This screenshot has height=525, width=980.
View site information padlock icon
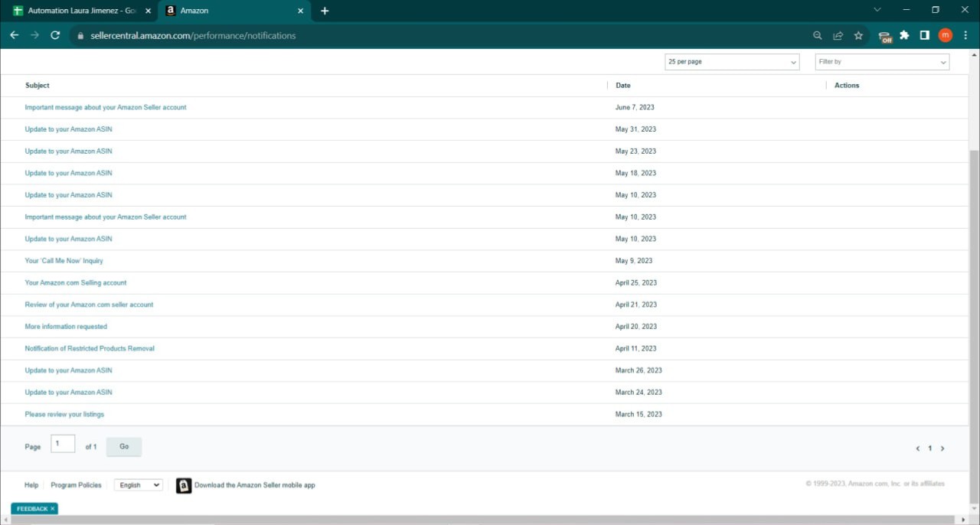tap(80, 35)
